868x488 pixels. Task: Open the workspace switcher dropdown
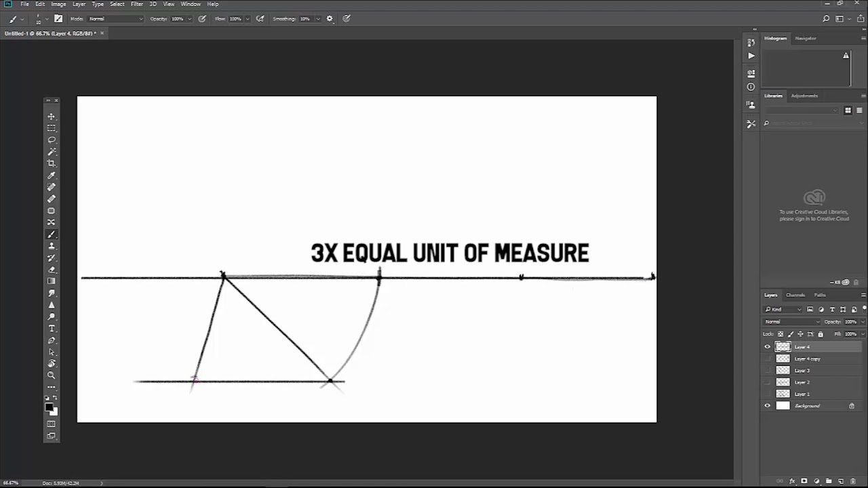(842, 19)
